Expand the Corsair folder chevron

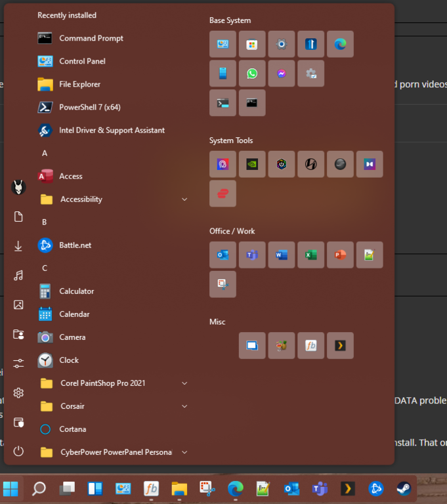pyautogui.click(x=184, y=406)
